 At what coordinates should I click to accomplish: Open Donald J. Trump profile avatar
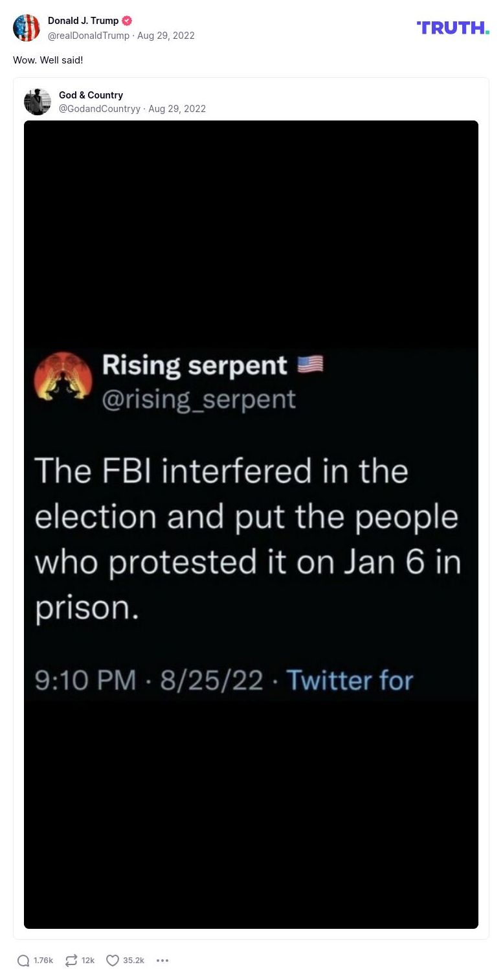coord(27,28)
